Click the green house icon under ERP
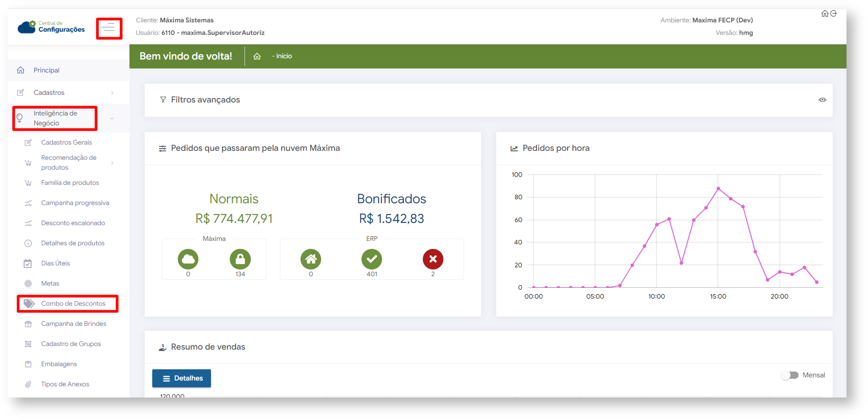868x419 pixels. coord(311,259)
